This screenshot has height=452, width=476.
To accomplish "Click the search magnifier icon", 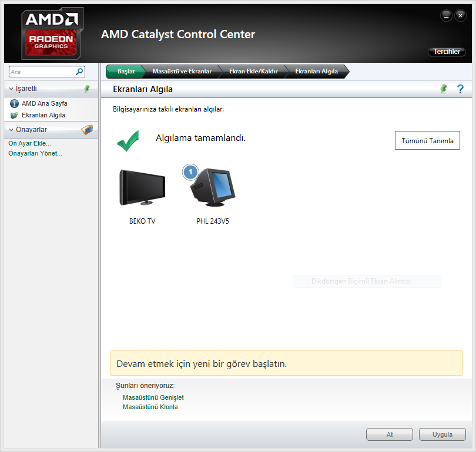I will (79, 72).
